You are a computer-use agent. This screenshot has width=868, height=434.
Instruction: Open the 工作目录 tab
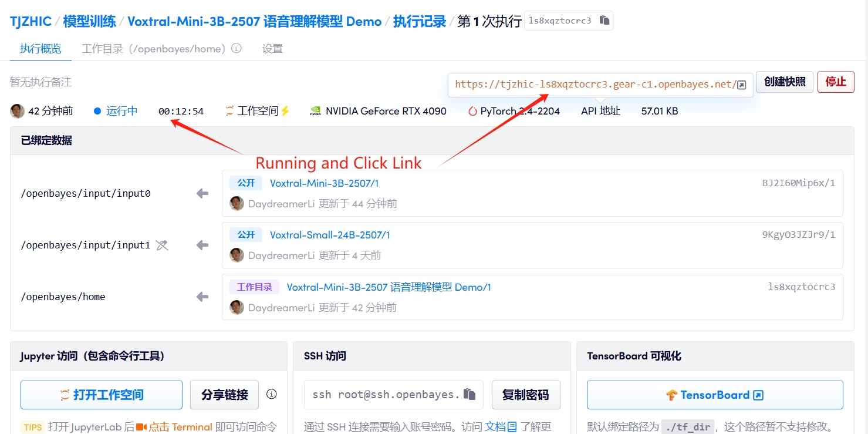pos(154,49)
